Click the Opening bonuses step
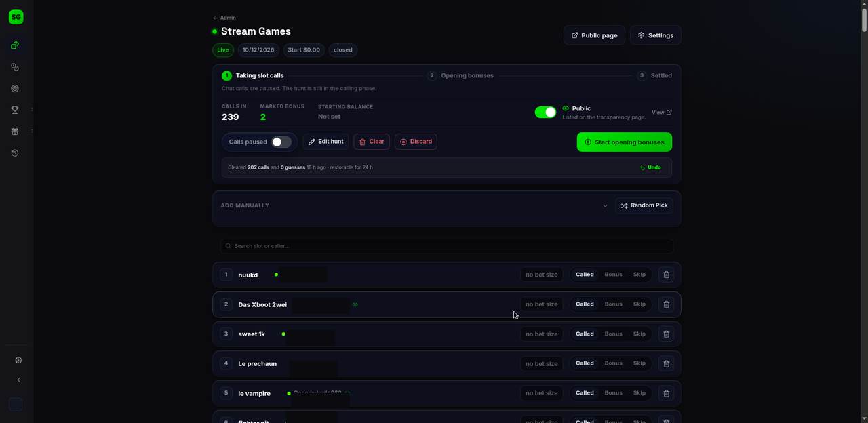The height and width of the screenshot is (423, 868). [x=460, y=75]
